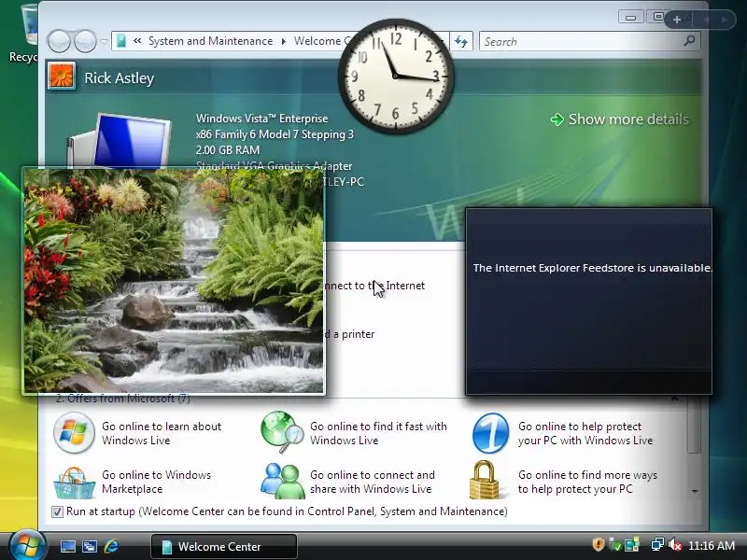The image size is (747, 560).
Task: Click the Windows Sidebar tray icon
Action: pyautogui.click(x=632, y=545)
